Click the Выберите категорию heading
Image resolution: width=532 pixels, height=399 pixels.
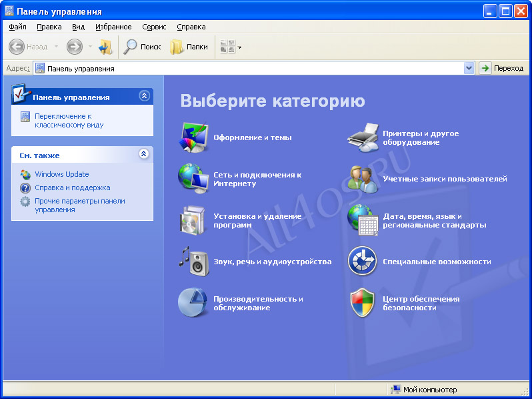pyautogui.click(x=273, y=101)
